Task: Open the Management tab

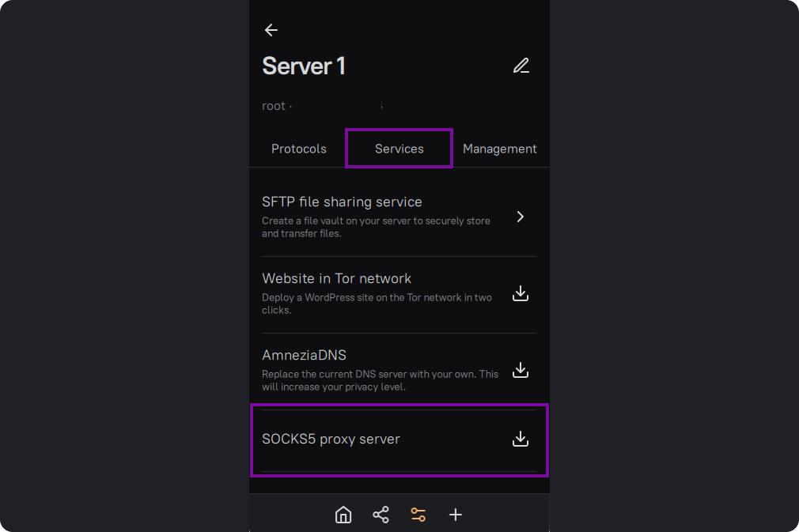Action: coord(499,149)
